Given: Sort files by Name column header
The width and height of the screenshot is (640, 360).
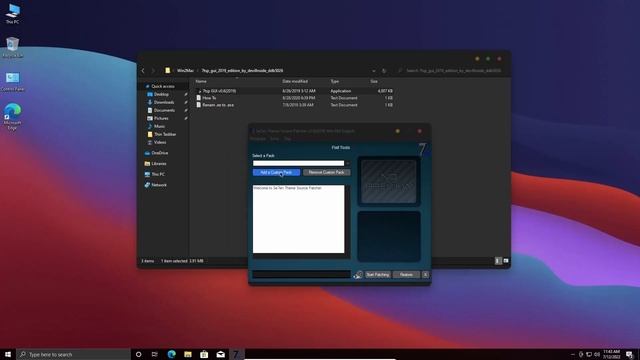Looking at the screenshot, I should click(201, 81).
